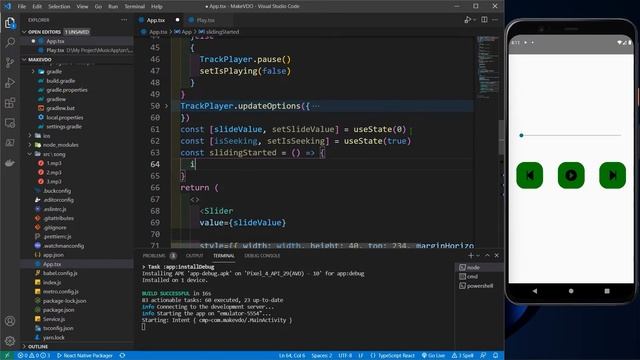The width and height of the screenshot is (640, 360).
Task: Click the slider thumb in emulator app
Action: pos(521,135)
